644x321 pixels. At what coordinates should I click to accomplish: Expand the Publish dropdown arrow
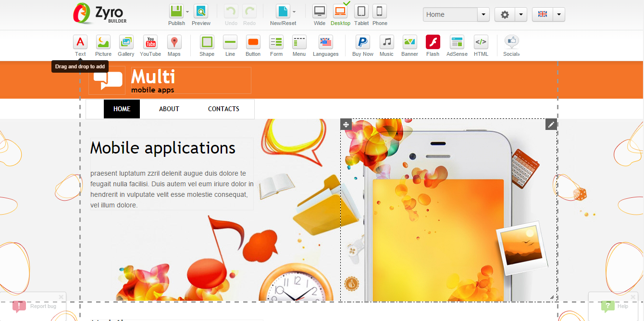coord(187,12)
